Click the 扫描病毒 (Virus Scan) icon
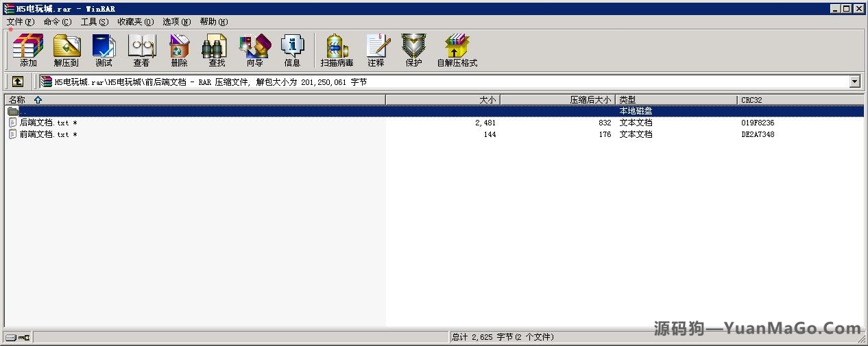The image size is (868, 346). (337, 51)
